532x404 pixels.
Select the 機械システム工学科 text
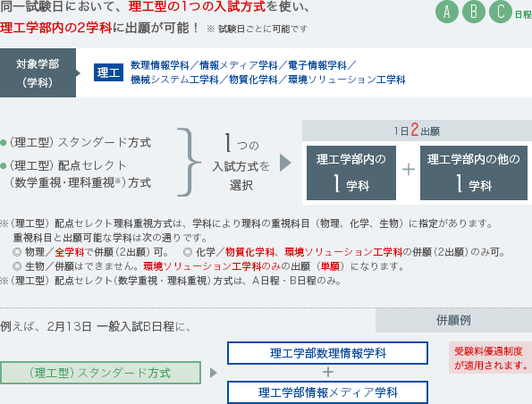[174, 80]
